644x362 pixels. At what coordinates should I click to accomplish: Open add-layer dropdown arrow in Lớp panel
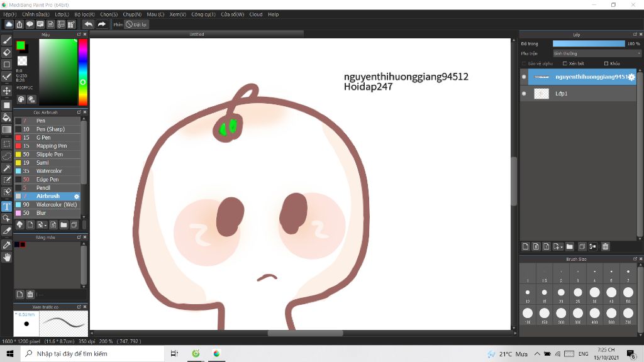562,248
